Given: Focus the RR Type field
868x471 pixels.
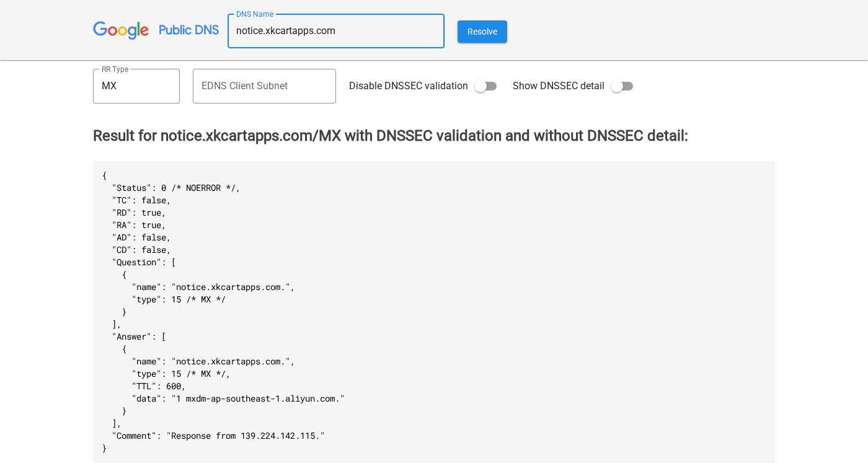Looking at the screenshot, I should tap(136, 86).
